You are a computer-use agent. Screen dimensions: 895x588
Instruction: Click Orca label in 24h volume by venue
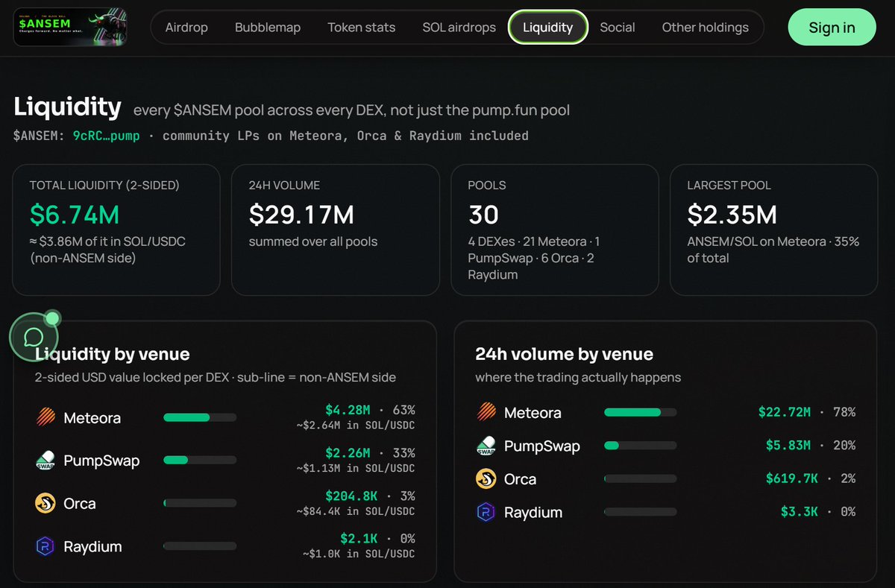(520, 479)
